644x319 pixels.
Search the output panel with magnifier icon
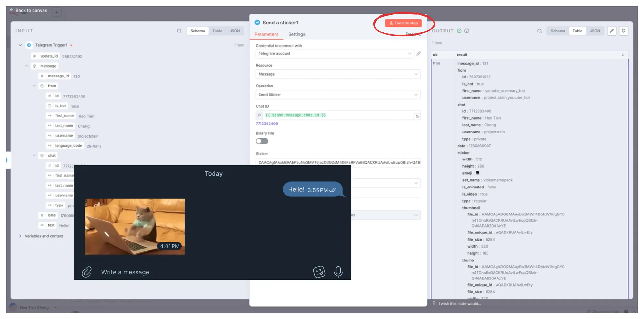click(539, 31)
